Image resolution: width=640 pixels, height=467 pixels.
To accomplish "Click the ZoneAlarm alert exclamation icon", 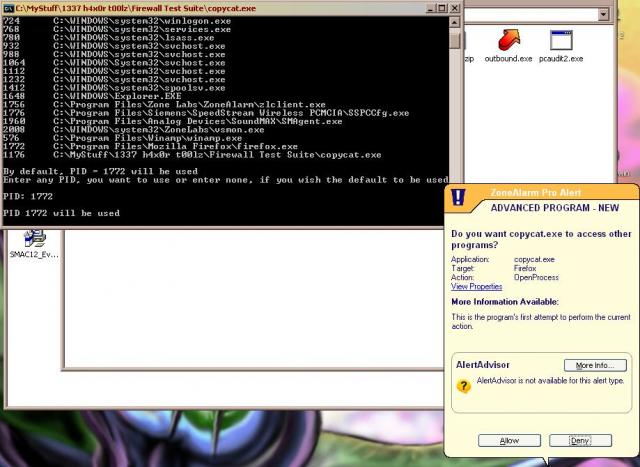I will [458, 197].
